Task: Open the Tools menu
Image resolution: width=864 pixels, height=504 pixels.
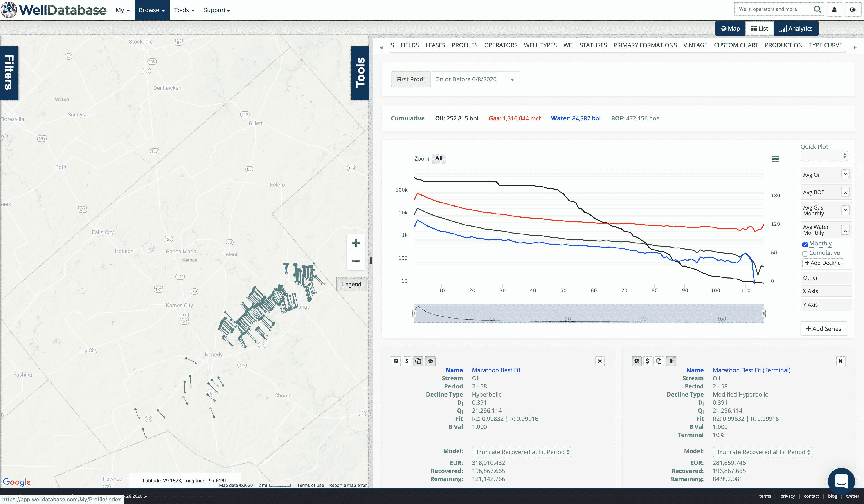Action: tap(184, 10)
